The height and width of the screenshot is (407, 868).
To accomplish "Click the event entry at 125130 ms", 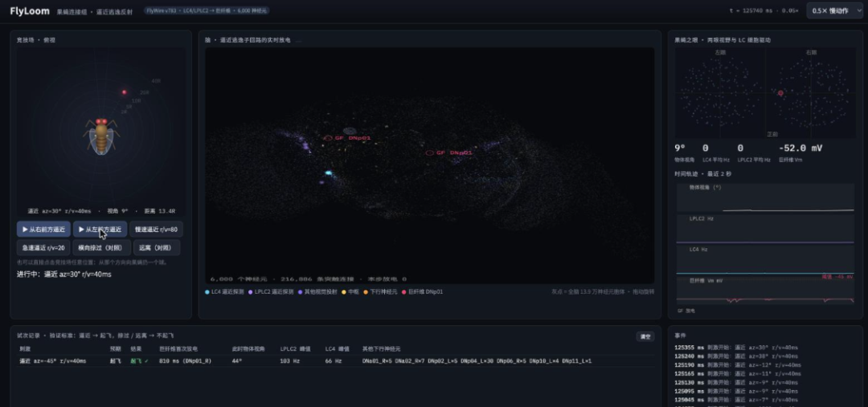I will (x=736, y=383).
